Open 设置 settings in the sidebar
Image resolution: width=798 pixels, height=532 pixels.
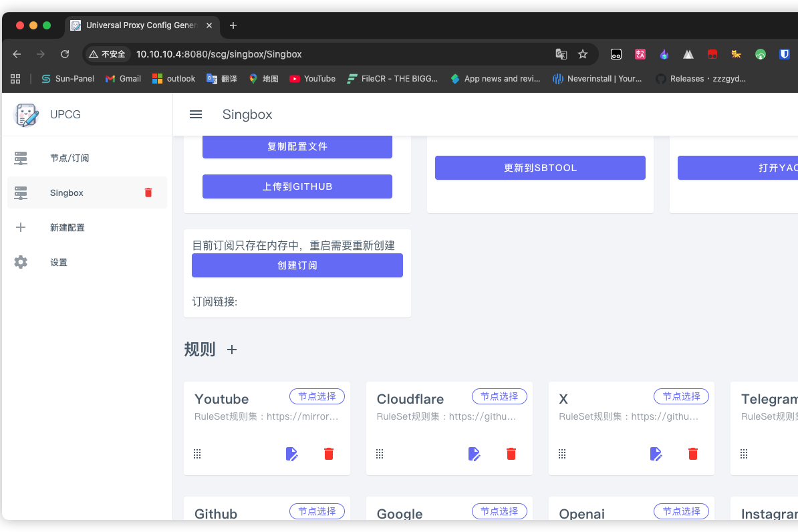pyautogui.click(x=87, y=262)
